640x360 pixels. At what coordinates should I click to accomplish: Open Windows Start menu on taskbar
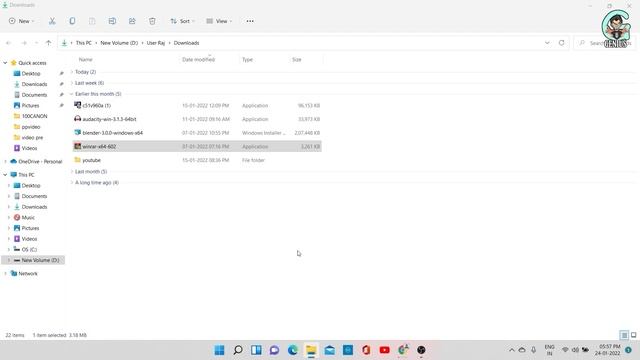pos(219,350)
